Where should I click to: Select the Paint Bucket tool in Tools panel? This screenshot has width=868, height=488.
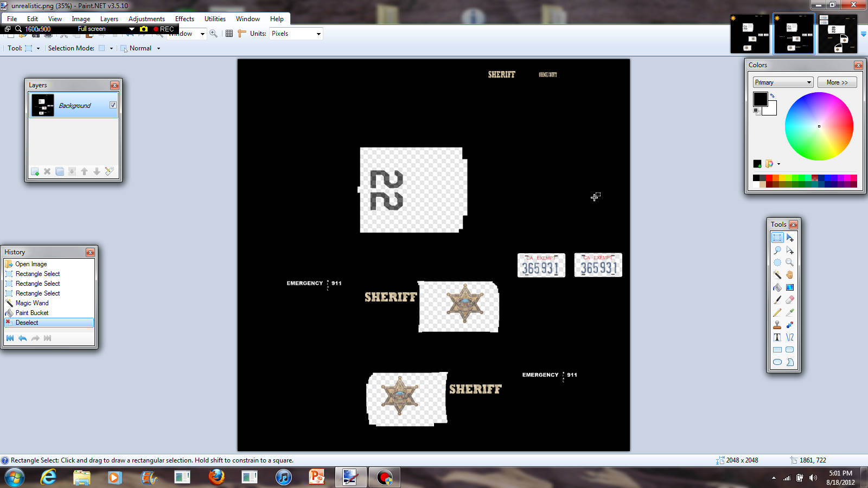[777, 287]
